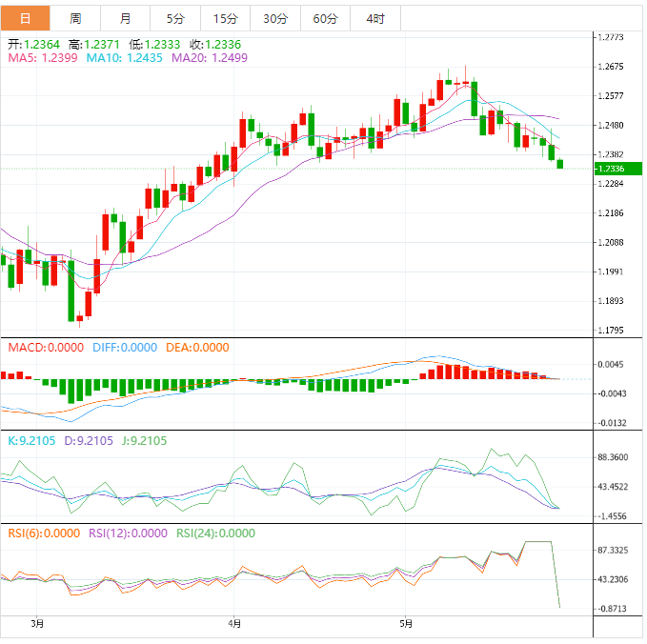
Task: Switch to the 4时 timeframe tab
Action: click(374, 18)
